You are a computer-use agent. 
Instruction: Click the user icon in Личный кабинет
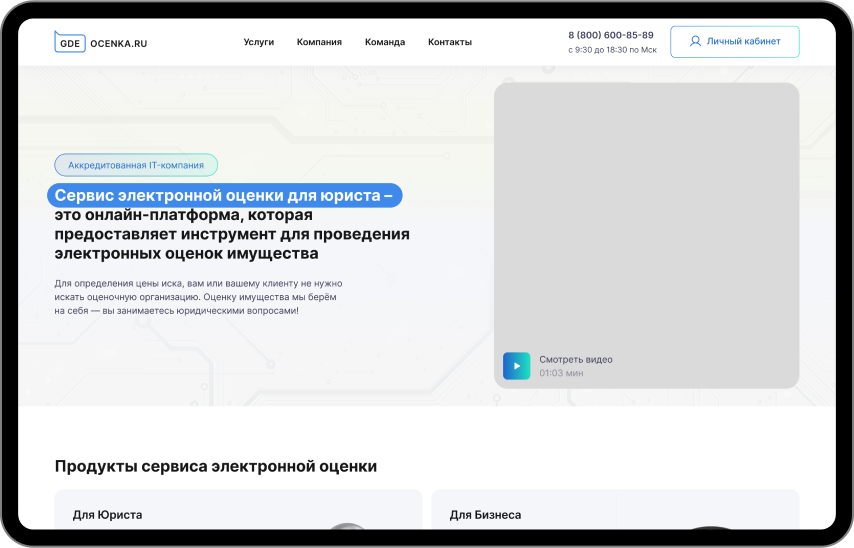tap(695, 42)
